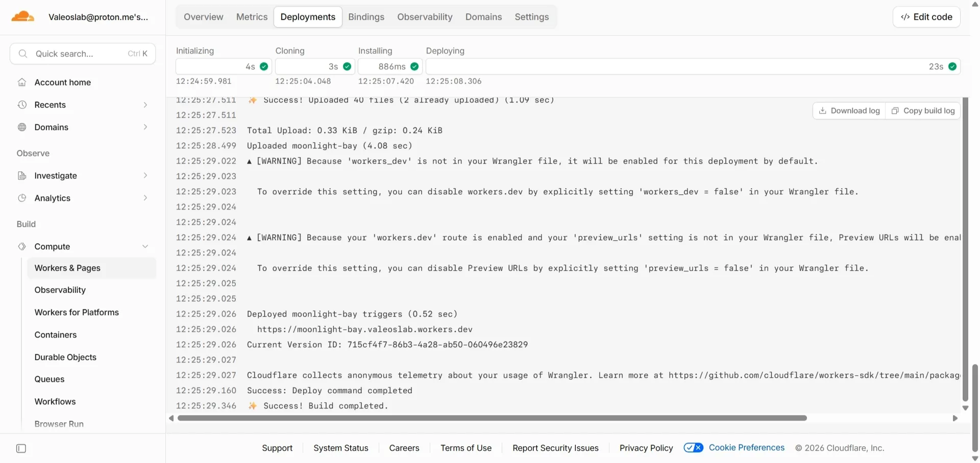Focus the Quick search field
Image resolution: width=980 pixels, height=463 pixels.
83,54
